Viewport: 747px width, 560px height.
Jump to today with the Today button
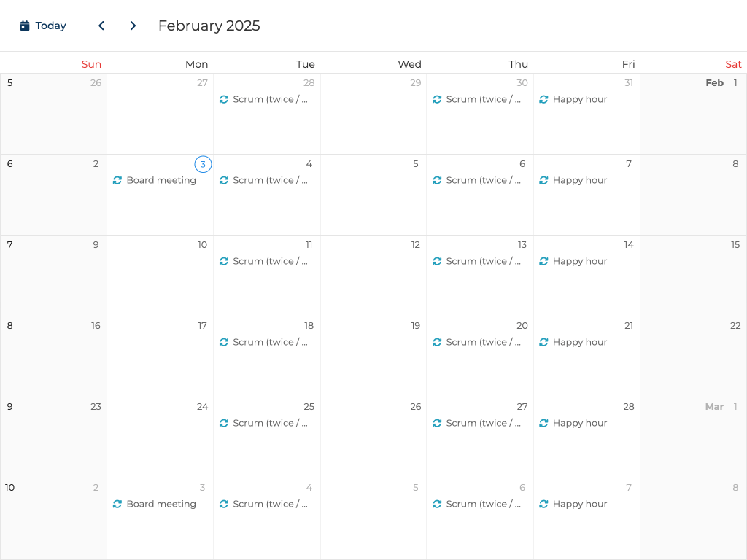43,26
